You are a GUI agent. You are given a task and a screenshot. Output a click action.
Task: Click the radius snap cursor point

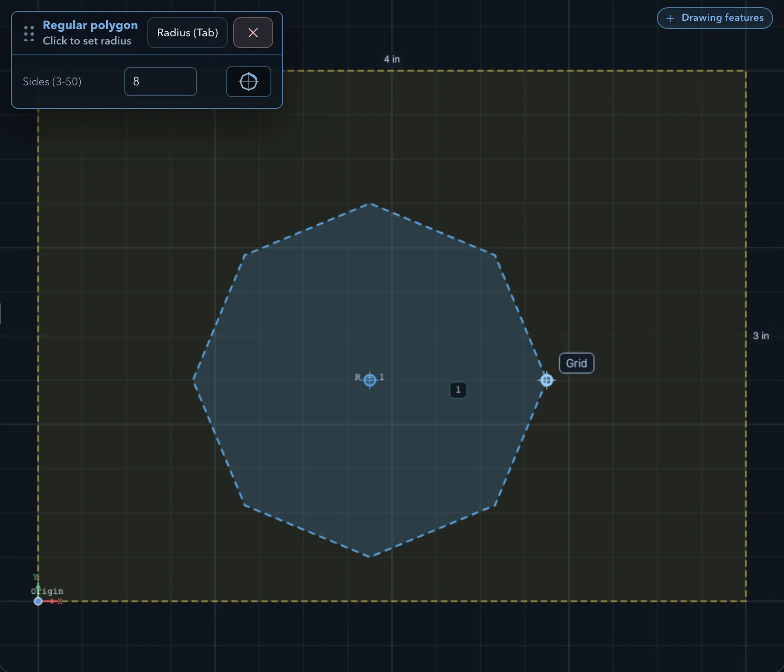pos(547,380)
